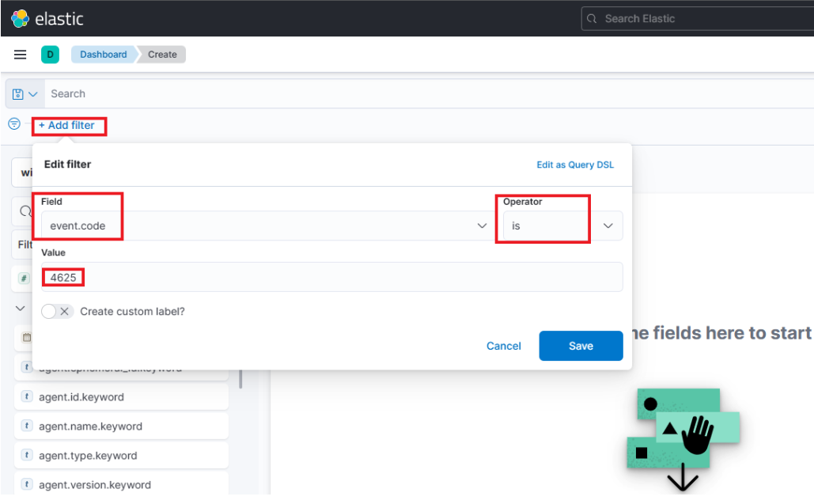The image size is (814, 504).
Task: Click the X beside Create custom label
Action: (x=63, y=311)
